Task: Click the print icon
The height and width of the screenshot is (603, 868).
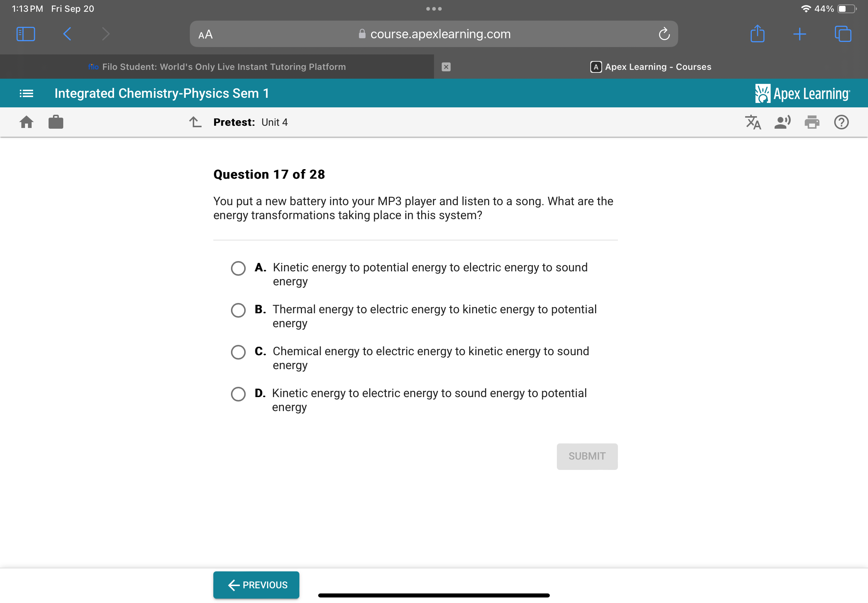Action: coord(812,122)
